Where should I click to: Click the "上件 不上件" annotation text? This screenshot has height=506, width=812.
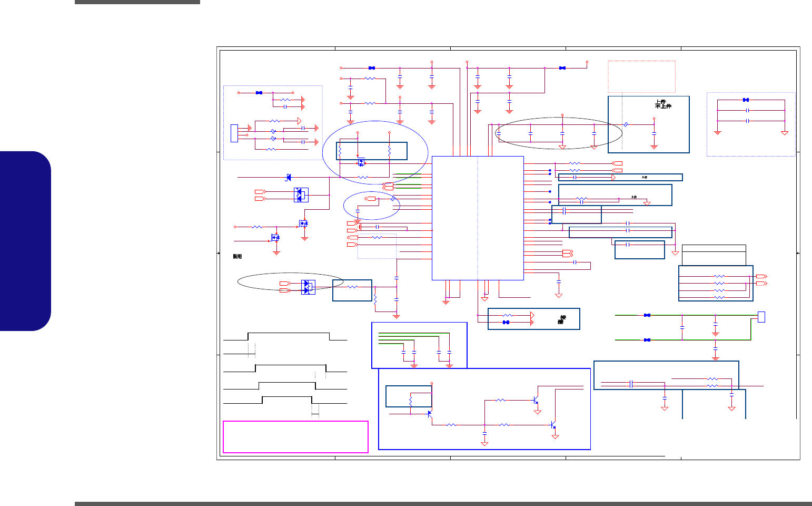[x=663, y=104]
